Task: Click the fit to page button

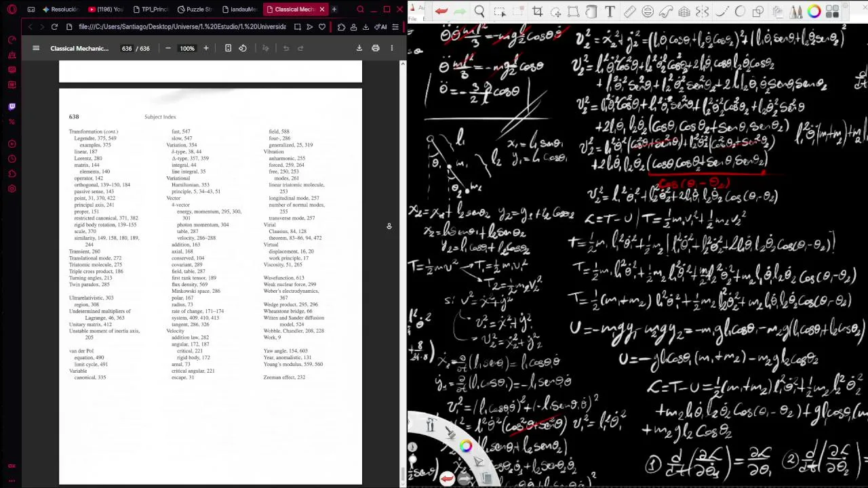Action: click(x=228, y=48)
